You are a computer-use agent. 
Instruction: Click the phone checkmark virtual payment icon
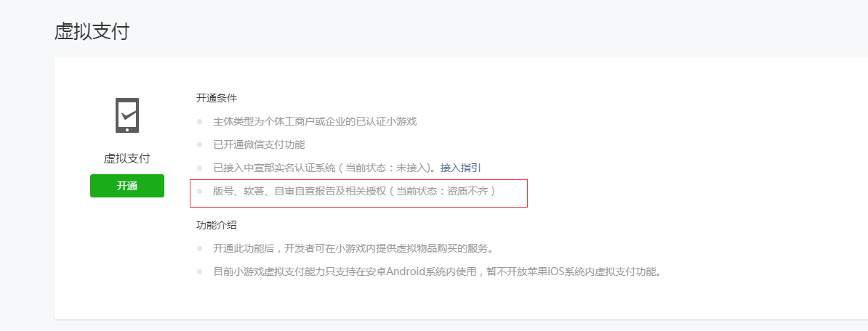(126, 115)
